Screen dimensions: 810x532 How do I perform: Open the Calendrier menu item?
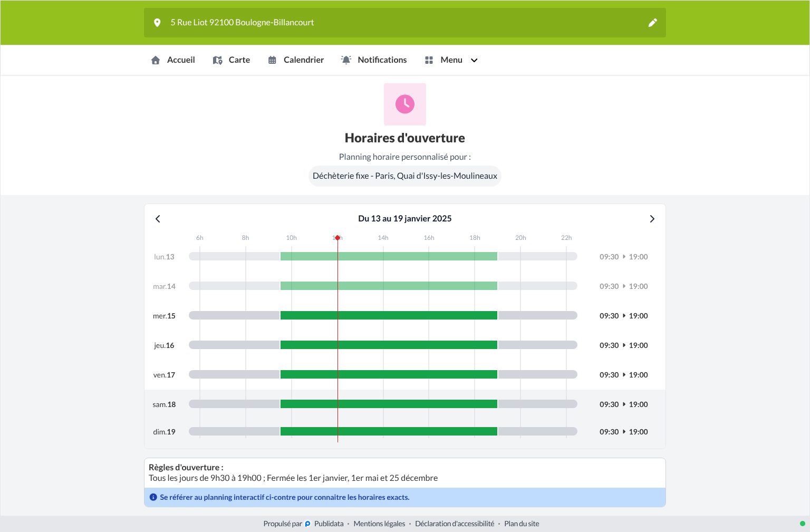[x=296, y=60]
